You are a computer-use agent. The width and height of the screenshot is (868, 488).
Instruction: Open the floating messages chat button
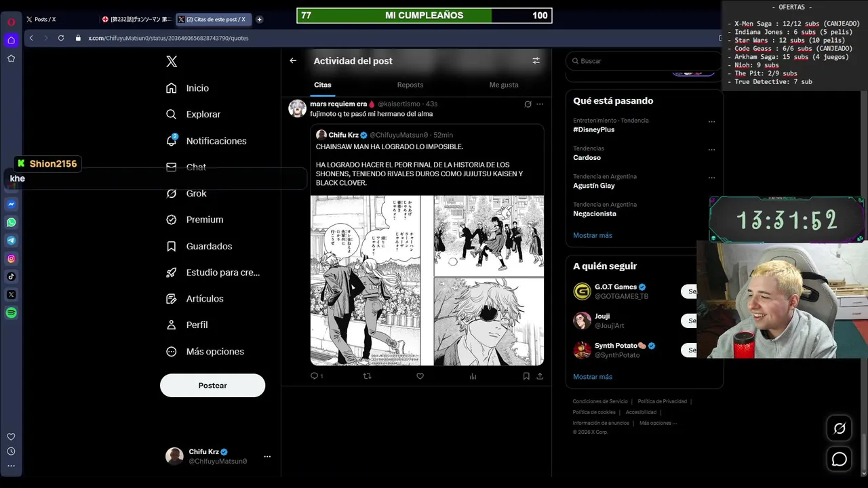click(x=840, y=459)
